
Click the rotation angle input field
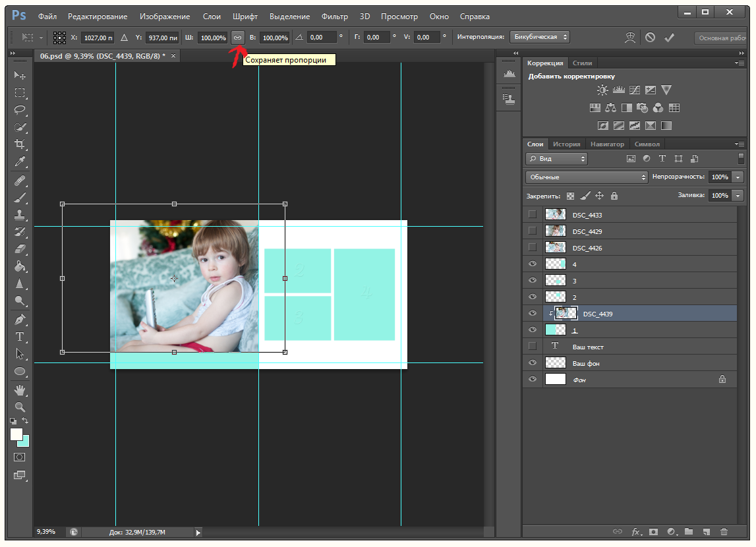pos(321,38)
